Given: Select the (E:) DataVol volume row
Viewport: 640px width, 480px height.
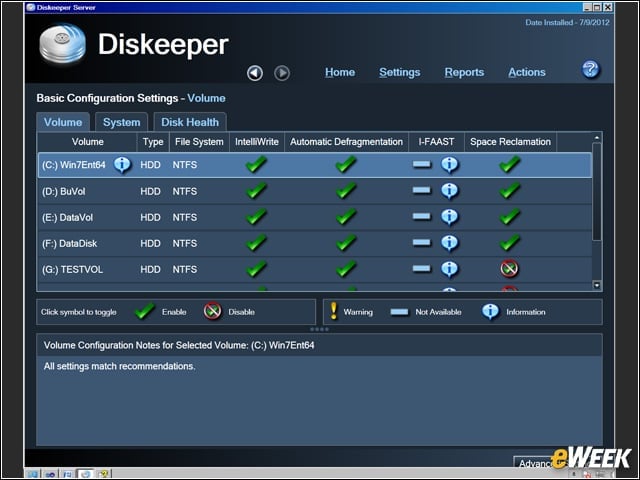Looking at the screenshot, I should [315, 217].
